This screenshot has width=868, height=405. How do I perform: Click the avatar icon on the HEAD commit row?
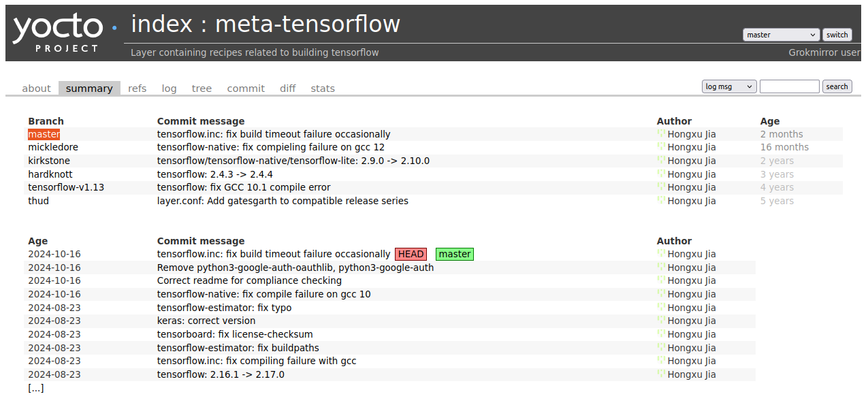(660, 254)
